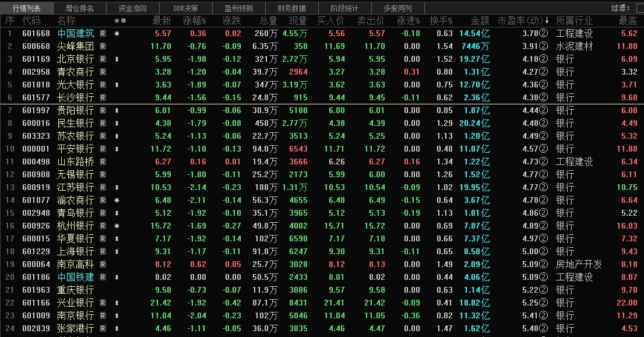Sort by 代码 column header
644x337 pixels.
[31, 20]
